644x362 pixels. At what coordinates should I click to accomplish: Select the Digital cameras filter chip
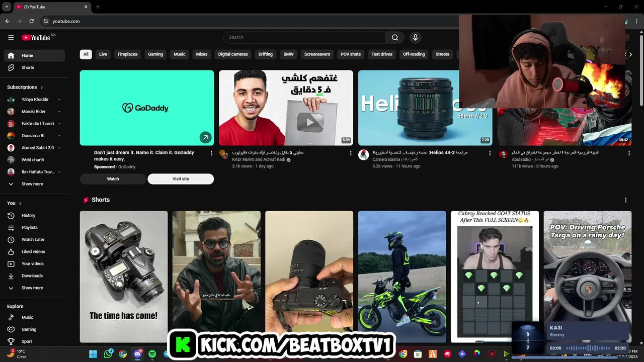click(x=233, y=54)
